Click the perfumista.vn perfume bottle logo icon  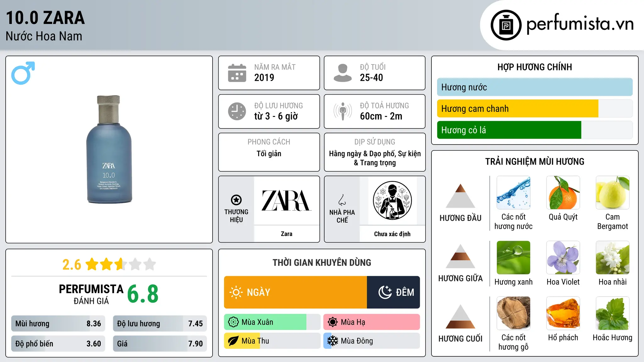point(506,25)
